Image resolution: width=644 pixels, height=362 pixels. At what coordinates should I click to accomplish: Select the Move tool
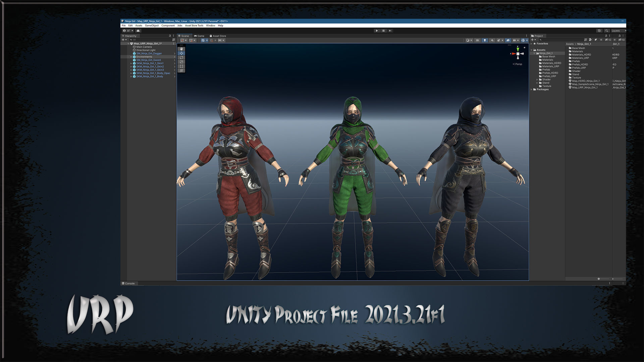[x=181, y=53]
